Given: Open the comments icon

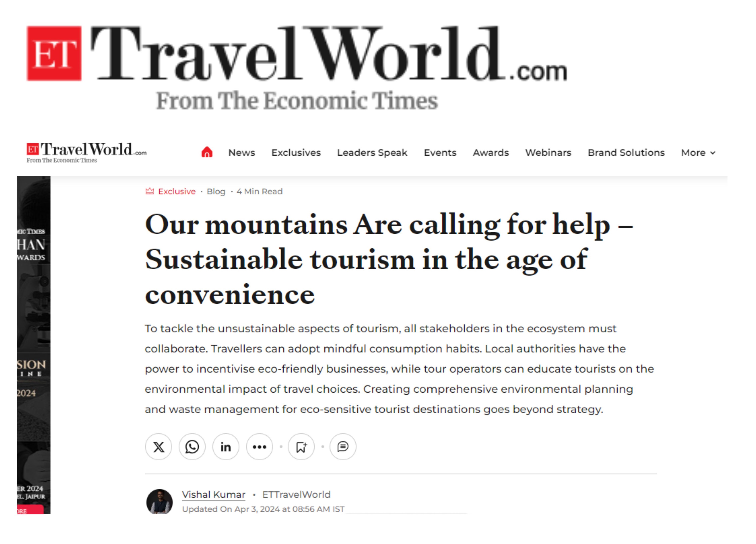Looking at the screenshot, I should coord(343,447).
